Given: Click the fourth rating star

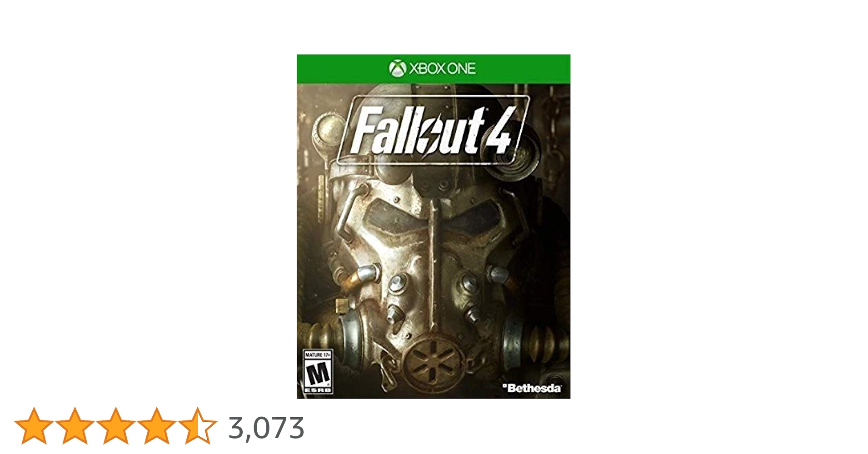Looking at the screenshot, I should tap(156, 426).
